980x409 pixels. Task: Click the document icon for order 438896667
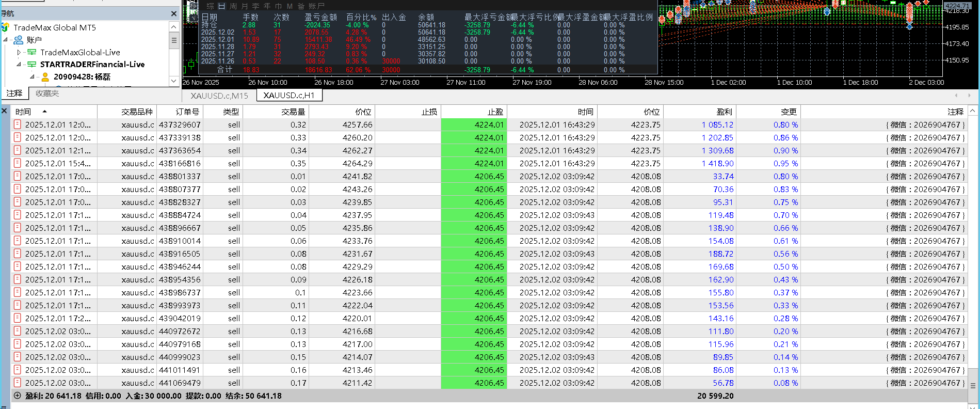point(17,228)
